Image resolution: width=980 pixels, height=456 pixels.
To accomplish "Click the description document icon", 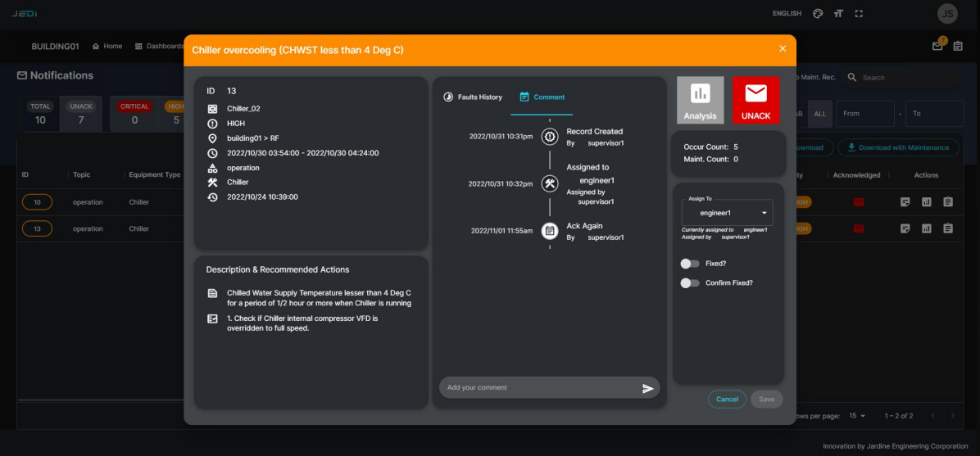I will pos(212,293).
